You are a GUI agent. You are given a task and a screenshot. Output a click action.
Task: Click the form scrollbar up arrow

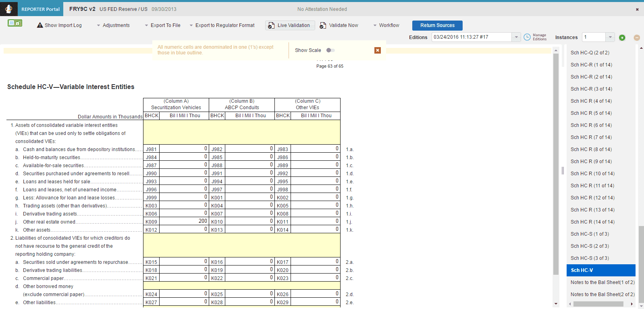point(556,50)
